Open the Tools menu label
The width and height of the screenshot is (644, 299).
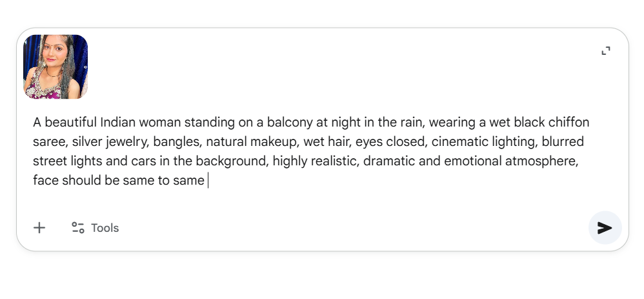click(x=105, y=228)
